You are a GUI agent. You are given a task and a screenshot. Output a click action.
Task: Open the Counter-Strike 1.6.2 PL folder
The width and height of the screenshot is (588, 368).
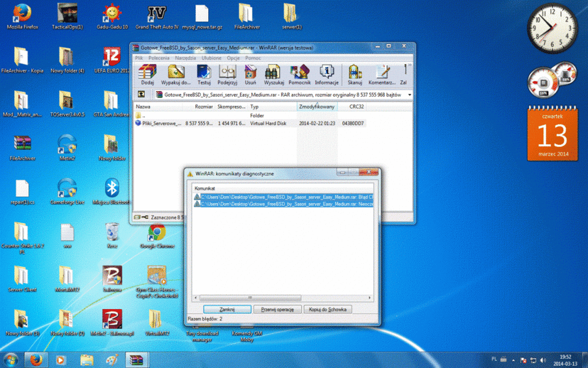[x=22, y=238]
